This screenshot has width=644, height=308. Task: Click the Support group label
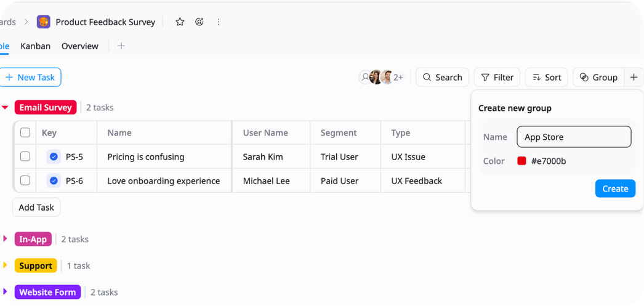(36, 265)
